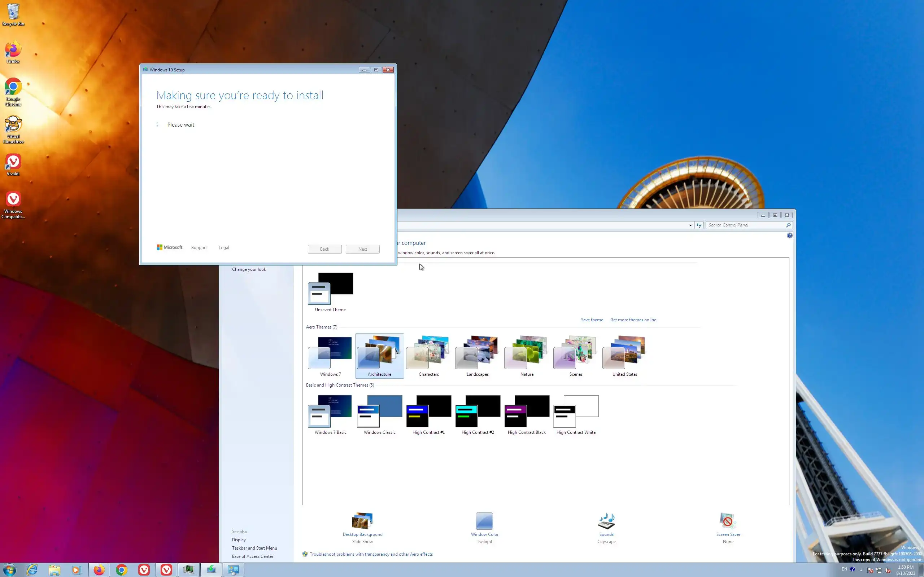Focus the Search Control Panel field
The image size is (924, 577).
tap(745, 225)
